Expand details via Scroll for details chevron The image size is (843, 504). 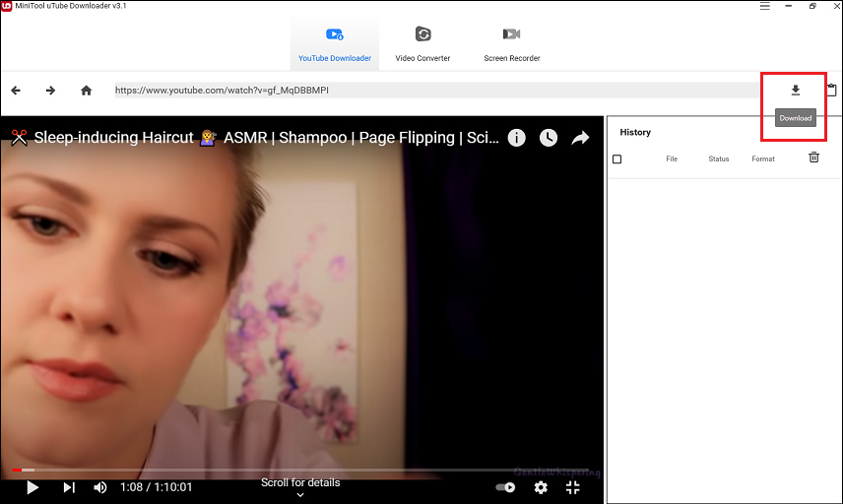pyautogui.click(x=300, y=495)
